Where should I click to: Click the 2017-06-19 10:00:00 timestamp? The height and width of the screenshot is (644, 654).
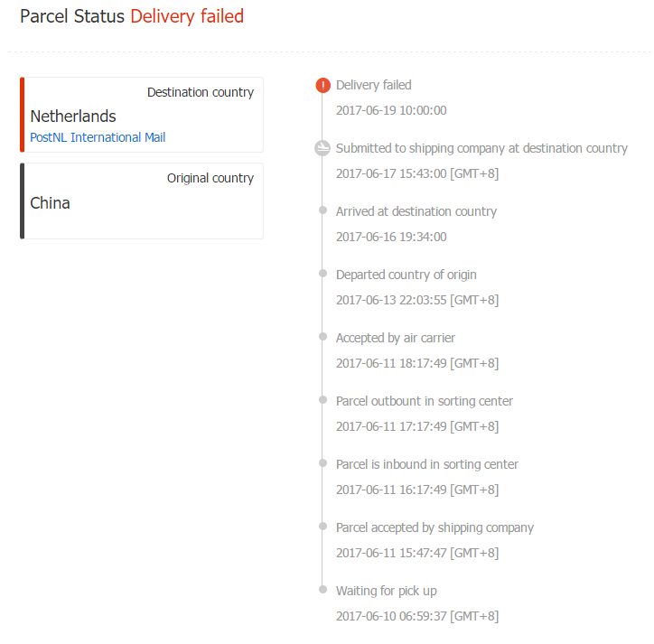tap(391, 110)
